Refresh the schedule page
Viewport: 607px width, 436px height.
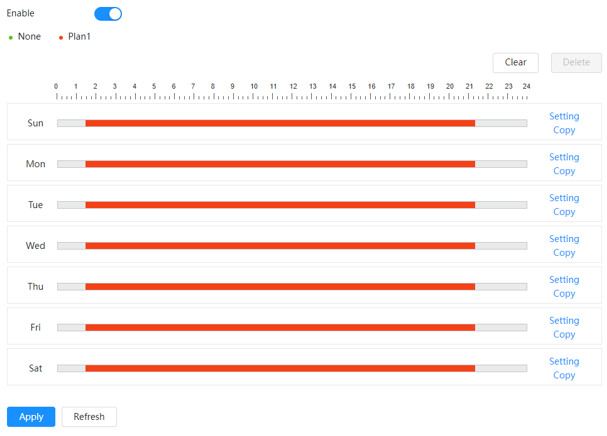point(89,417)
